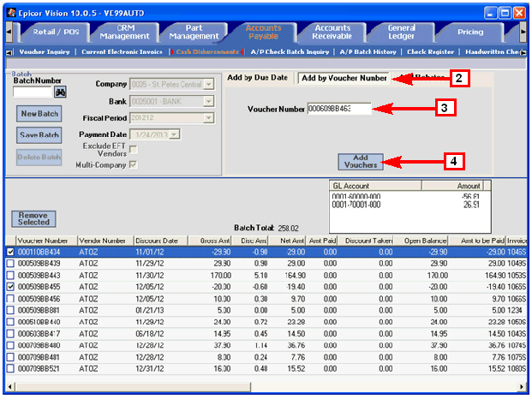Click the New Batch button
The height and width of the screenshot is (399, 532).
click(x=39, y=114)
